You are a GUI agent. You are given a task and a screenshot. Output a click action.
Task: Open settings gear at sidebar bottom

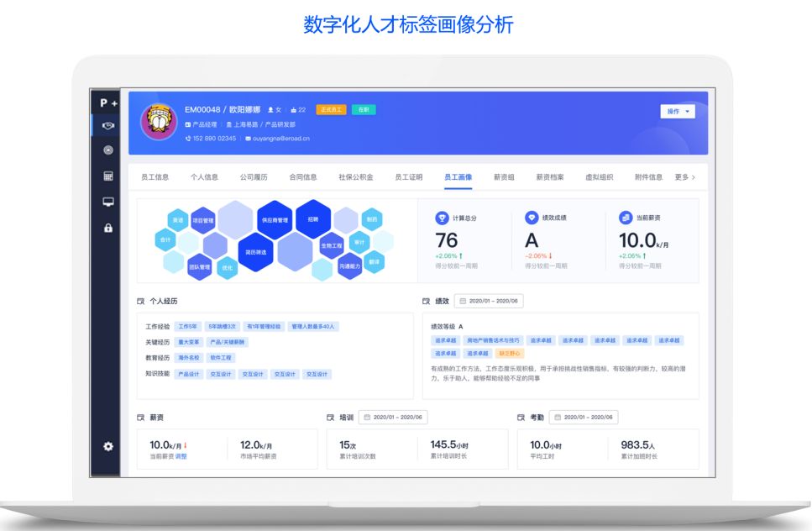tap(107, 446)
